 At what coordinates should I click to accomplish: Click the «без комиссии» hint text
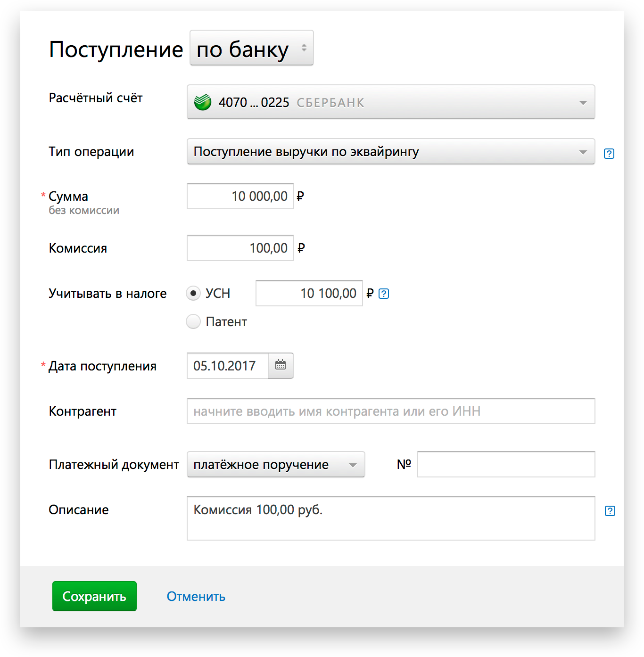point(84,210)
